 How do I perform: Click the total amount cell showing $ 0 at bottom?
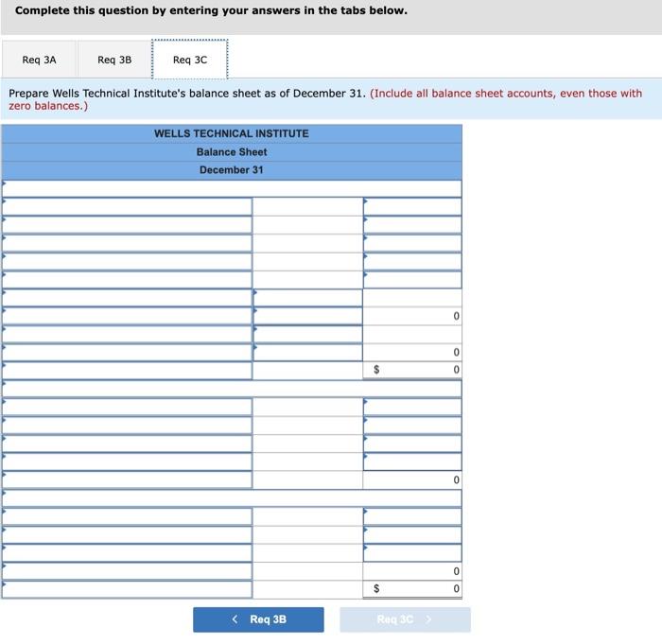(412, 588)
